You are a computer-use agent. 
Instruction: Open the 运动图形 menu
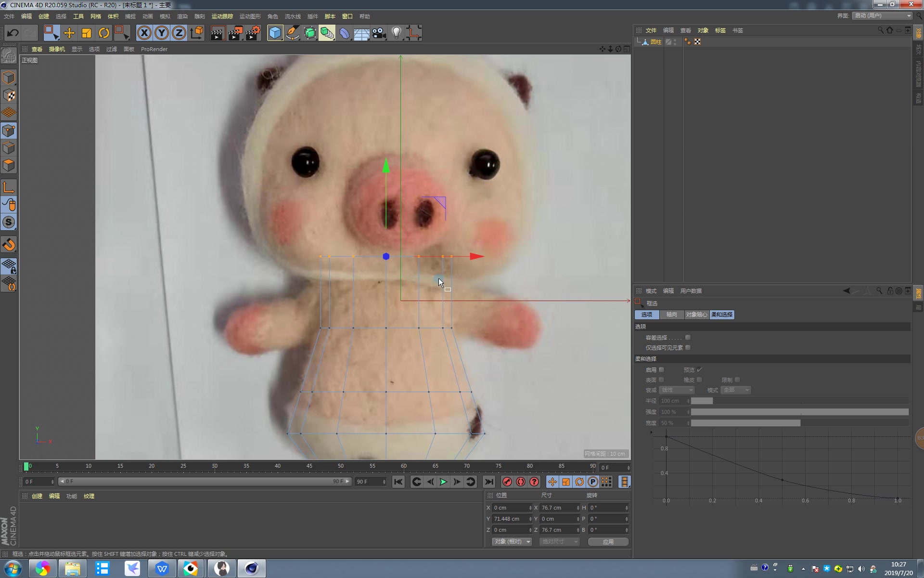click(x=250, y=16)
